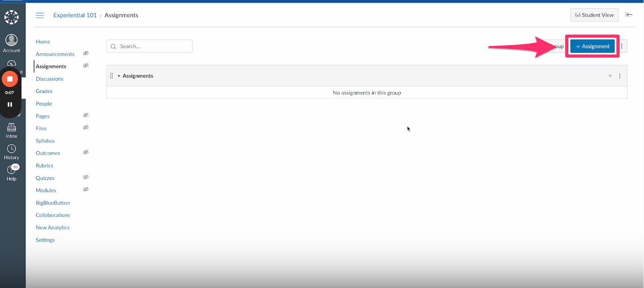Click the hidden-eye icon next to Pages

86,115
